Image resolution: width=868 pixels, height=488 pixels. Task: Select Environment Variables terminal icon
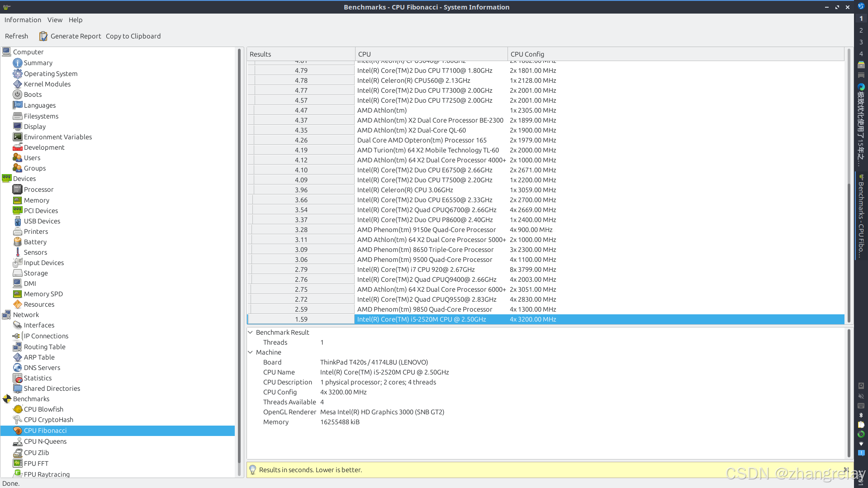point(18,137)
